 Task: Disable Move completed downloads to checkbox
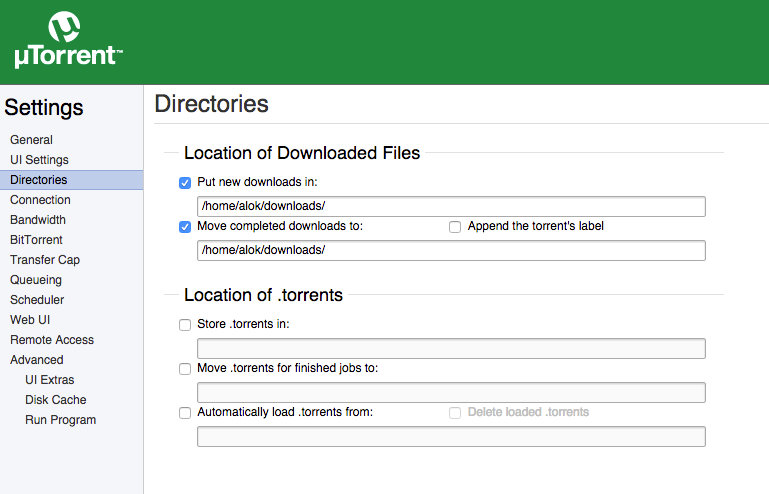point(185,227)
